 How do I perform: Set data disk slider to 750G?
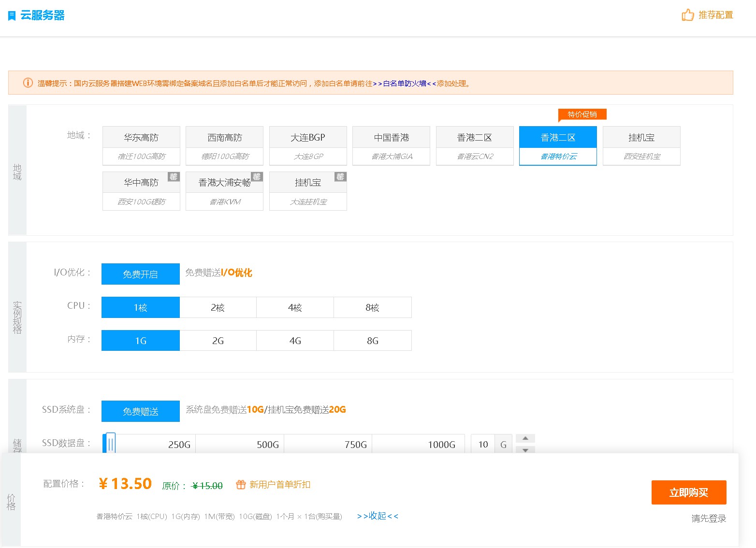[x=356, y=445]
